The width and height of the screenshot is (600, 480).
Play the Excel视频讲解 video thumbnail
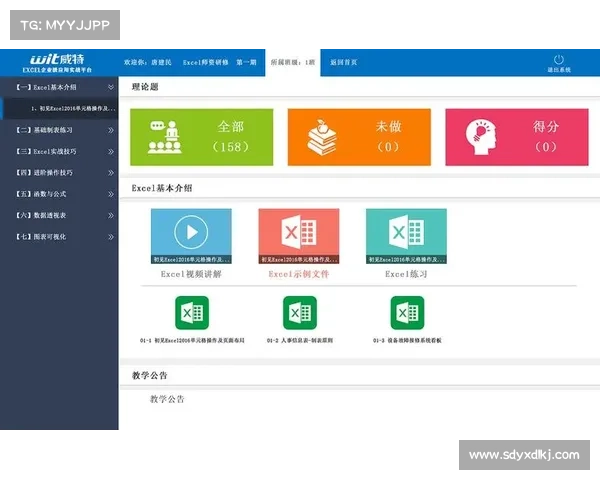pos(191,236)
